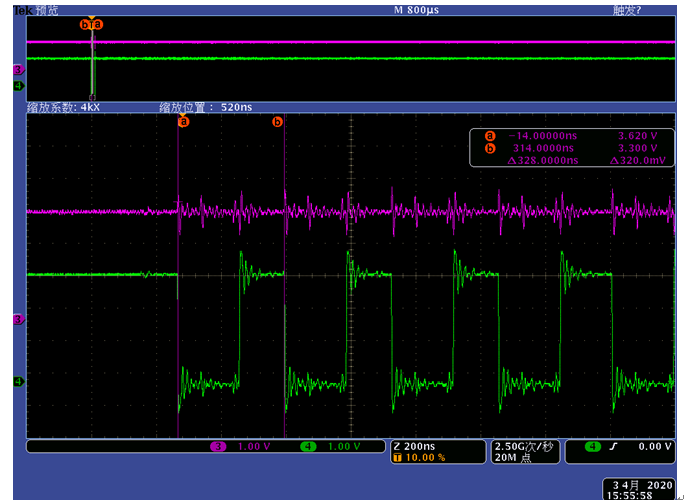Click cursor a badge in readout box
The height and width of the screenshot is (500, 689).
(x=490, y=136)
